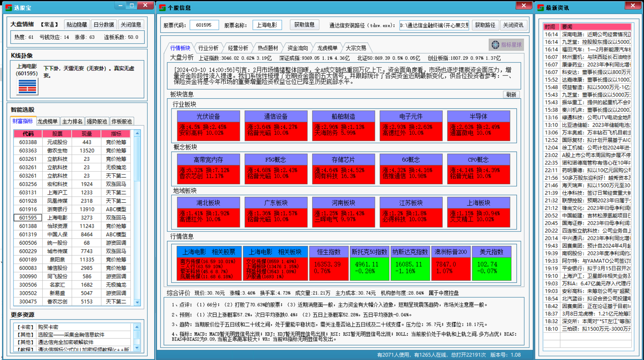Click the 高带宽内存 concept block
The image size is (644, 360).
click(x=208, y=169)
